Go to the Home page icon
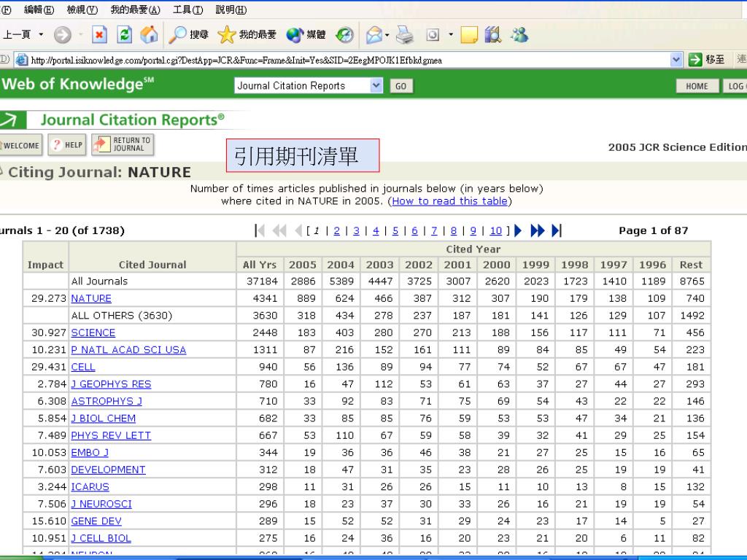747x560 pixels. tap(149, 34)
